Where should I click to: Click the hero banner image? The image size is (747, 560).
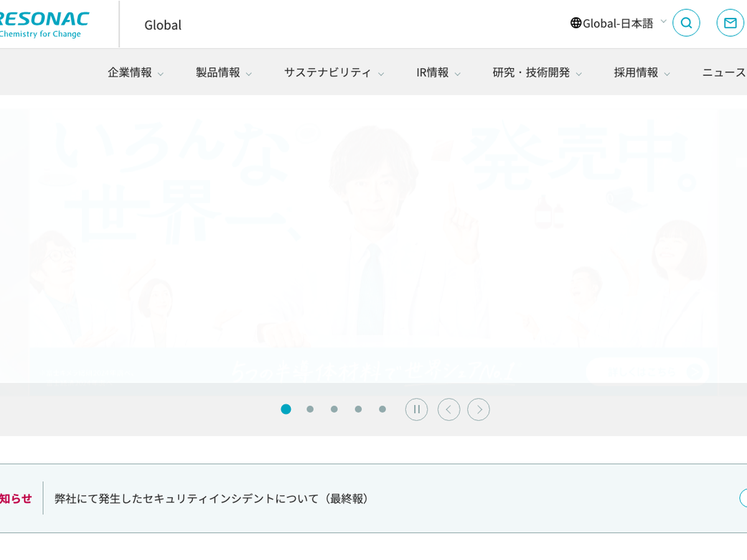click(374, 246)
